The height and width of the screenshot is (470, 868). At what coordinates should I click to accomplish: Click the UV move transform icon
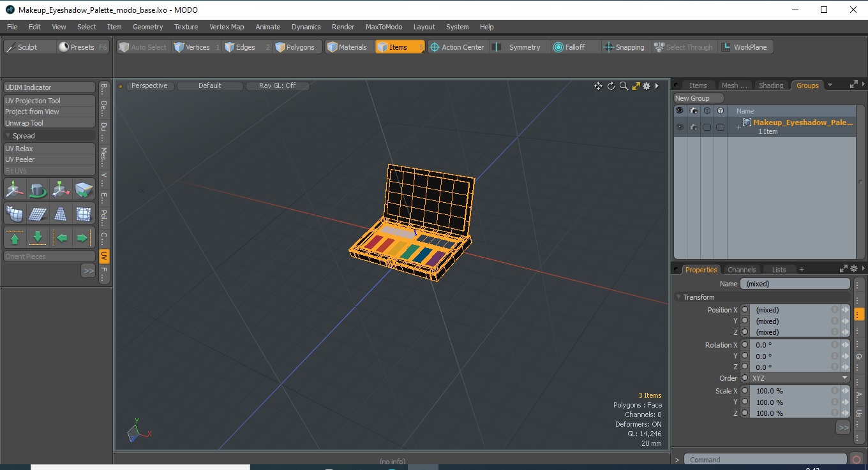coord(15,189)
